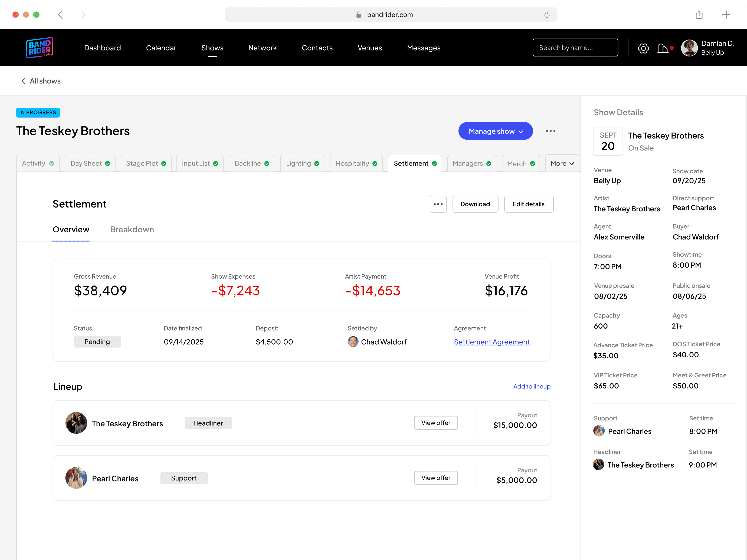The height and width of the screenshot is (560, 747).
Task: Click Day Sheet completion checkmark
Action: [108, 164]
